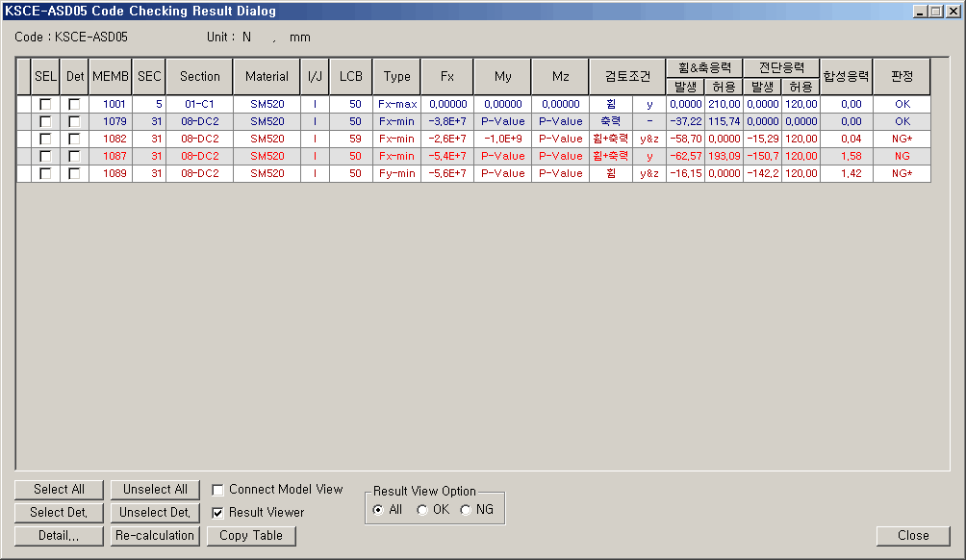966x560 pixels.
Task: Click the Unselect All button
Action: [155, 490]
